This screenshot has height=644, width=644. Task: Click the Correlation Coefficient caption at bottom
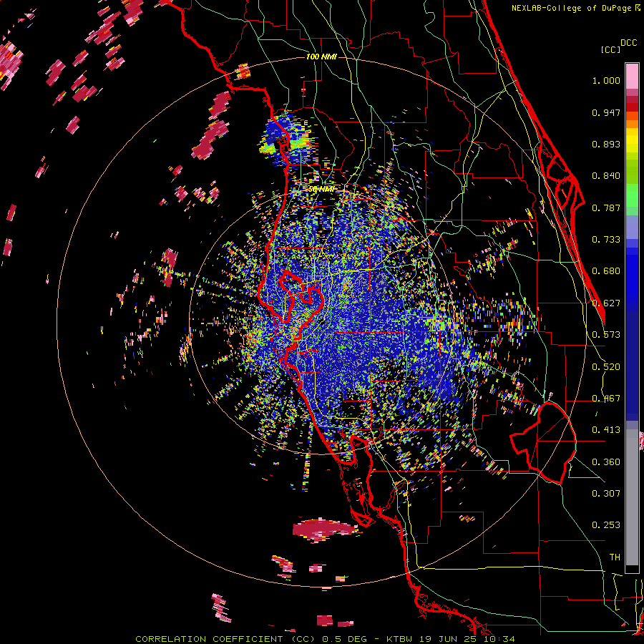click(324, 639)
